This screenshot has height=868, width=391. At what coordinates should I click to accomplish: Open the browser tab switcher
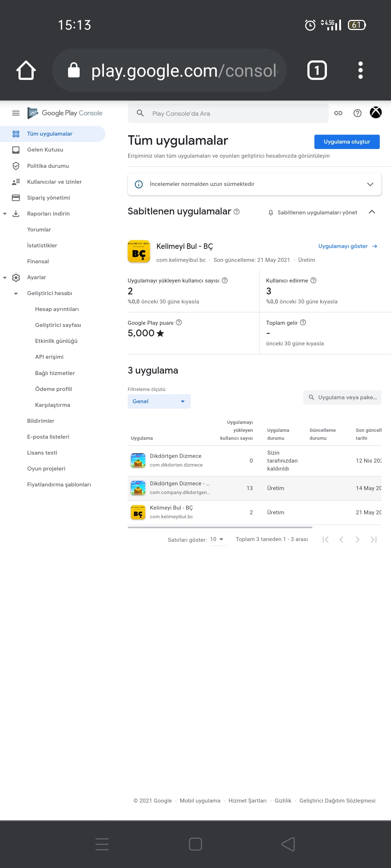point(317,70)
